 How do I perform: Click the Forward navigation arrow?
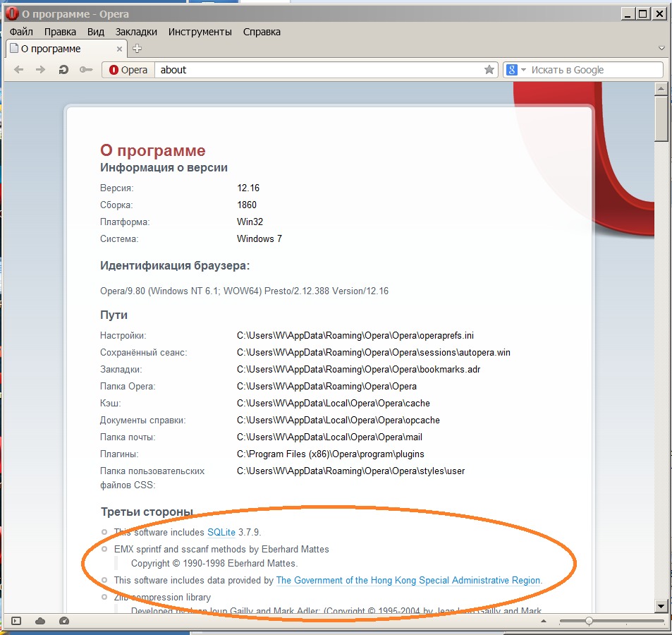click(41, 70)
